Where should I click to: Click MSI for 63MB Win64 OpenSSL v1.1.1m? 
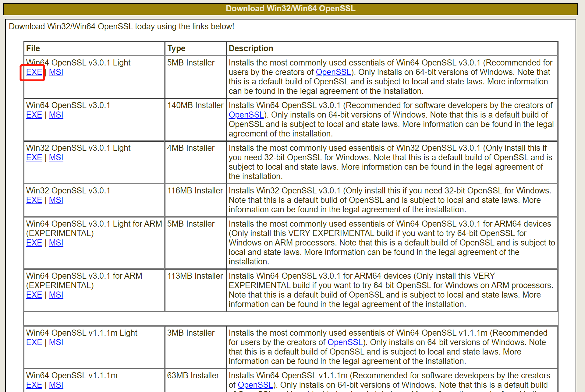[56, 385]
